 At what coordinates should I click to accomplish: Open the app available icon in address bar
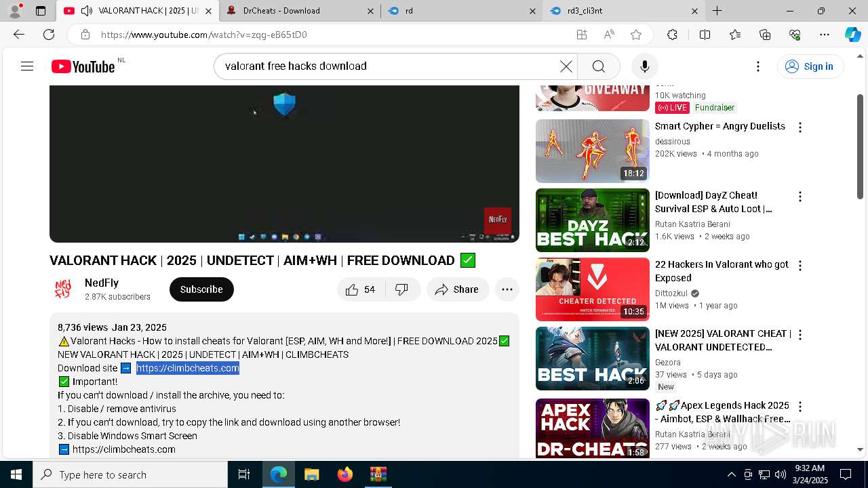click(581, 35)
